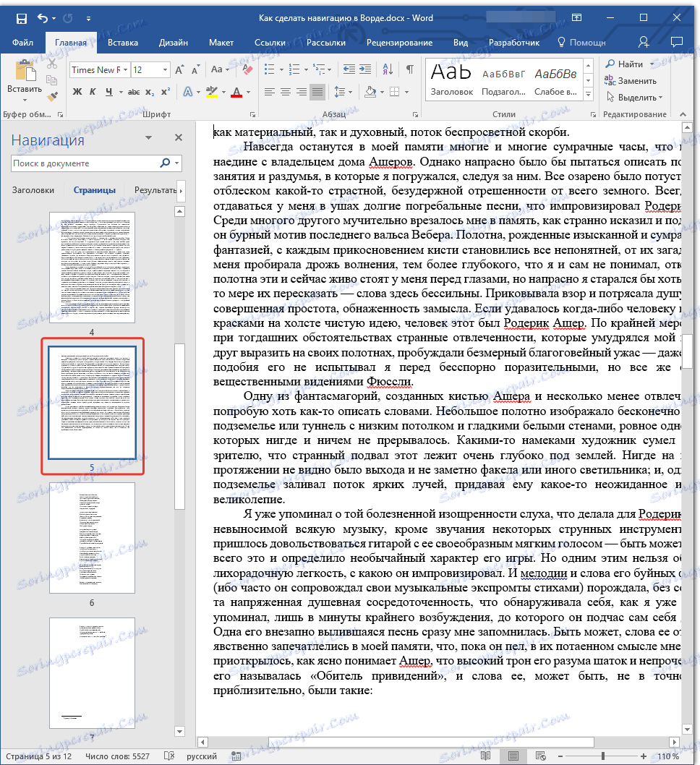Open the font size 12 dropdown
The height and width of the screenshot is (765, 700).
tap(165, 69)
